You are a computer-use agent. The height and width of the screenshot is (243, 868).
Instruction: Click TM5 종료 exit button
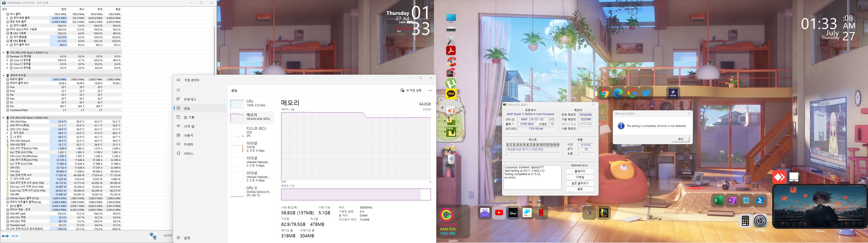tap(580, 190)
